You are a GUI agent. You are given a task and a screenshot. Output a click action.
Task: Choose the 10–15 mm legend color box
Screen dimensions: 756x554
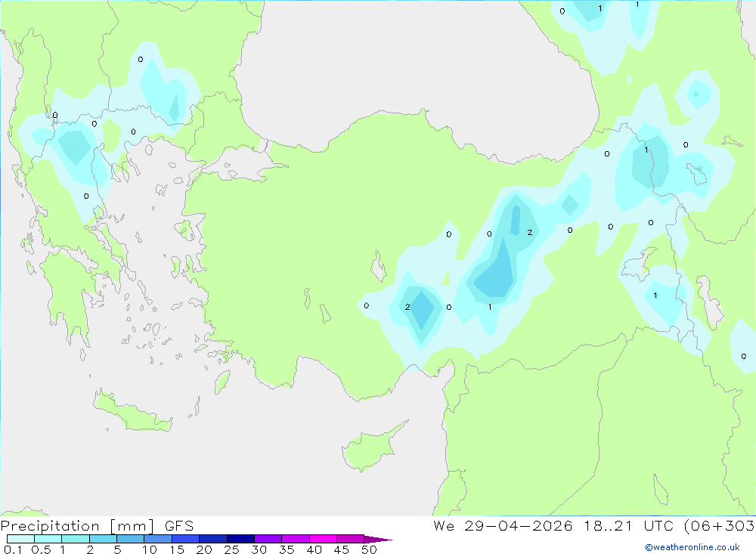[x=158, y=539]
